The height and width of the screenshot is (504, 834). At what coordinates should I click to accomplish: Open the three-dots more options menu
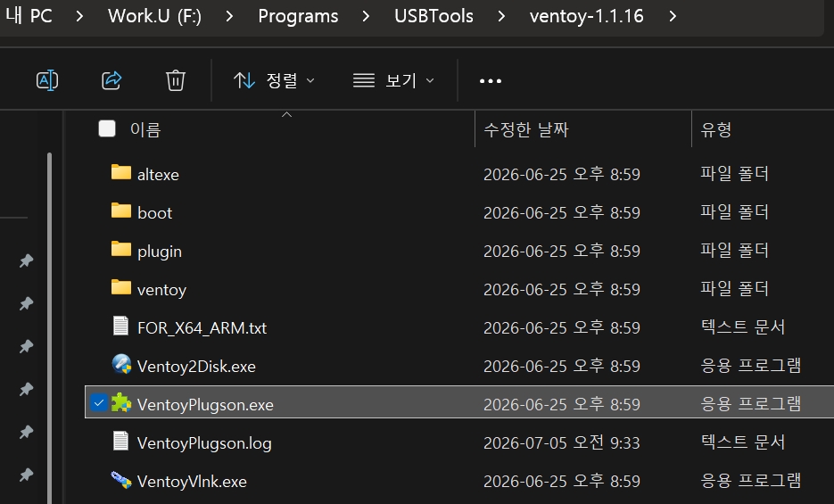(x=491, y=81)
